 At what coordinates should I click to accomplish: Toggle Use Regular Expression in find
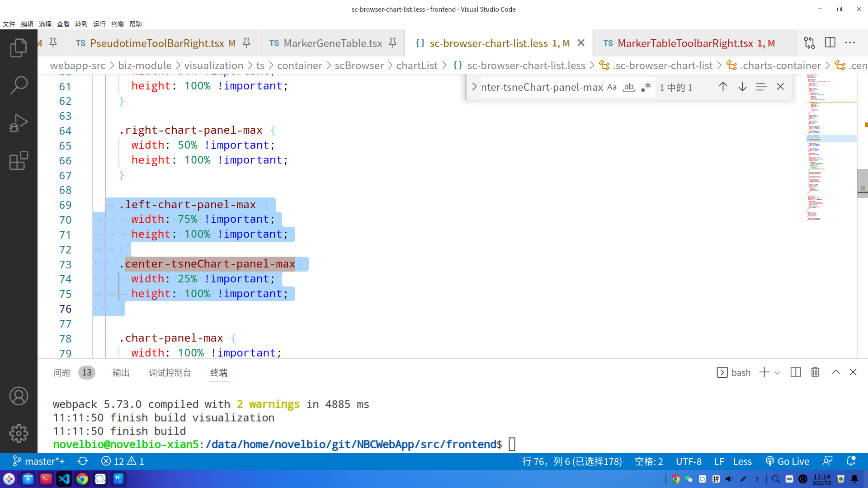point(646,87)
